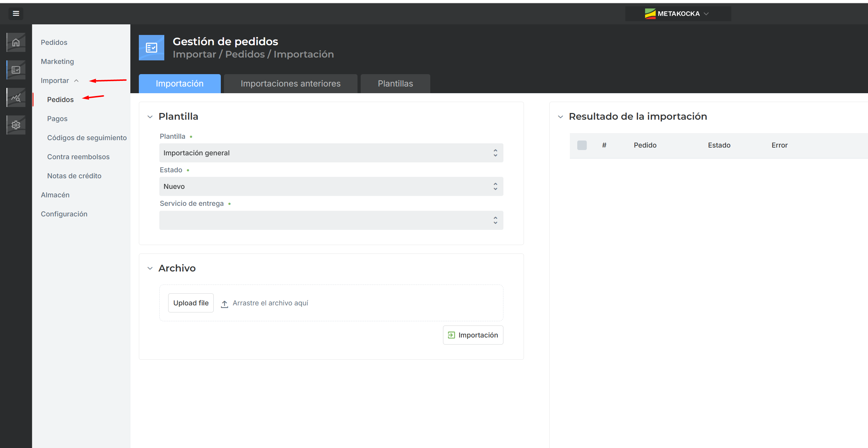The height and width of the screenshot is (448, 868).
Task: Open the Servicio de entrega dropdown
Action: (x=331, y=220)
